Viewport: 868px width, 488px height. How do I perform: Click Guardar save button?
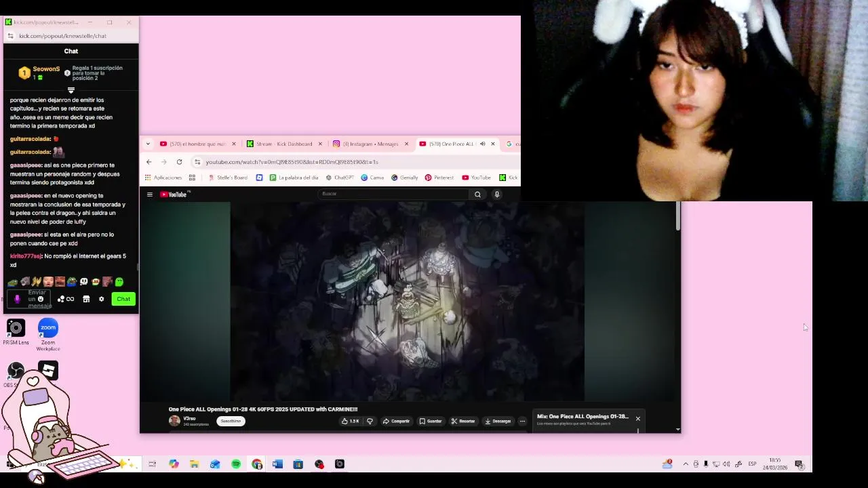(430, 421)
